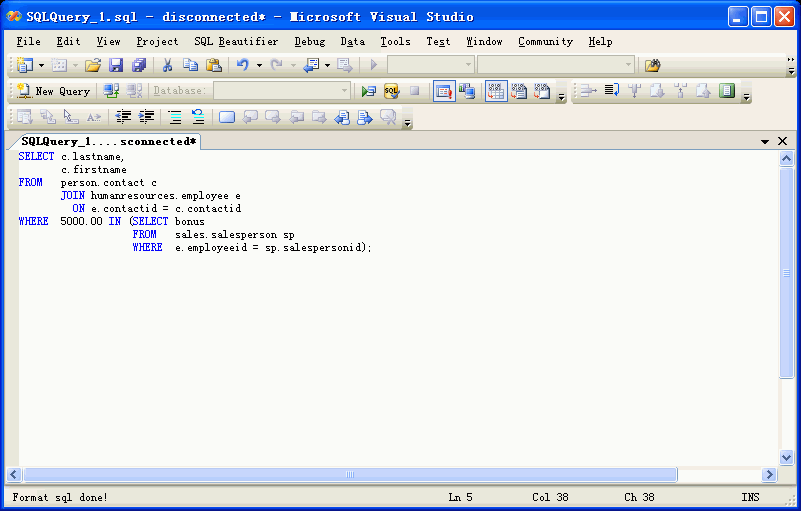Image resolution: width=801 pixels, height=511 pixels.
Task: Jump to previous bookmark in document
Action: 342,118
